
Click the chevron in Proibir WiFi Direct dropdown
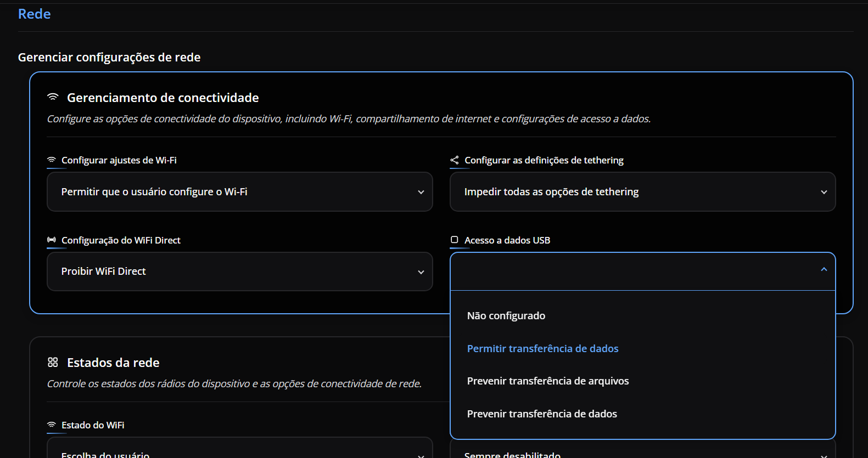(x=421, y=272)
